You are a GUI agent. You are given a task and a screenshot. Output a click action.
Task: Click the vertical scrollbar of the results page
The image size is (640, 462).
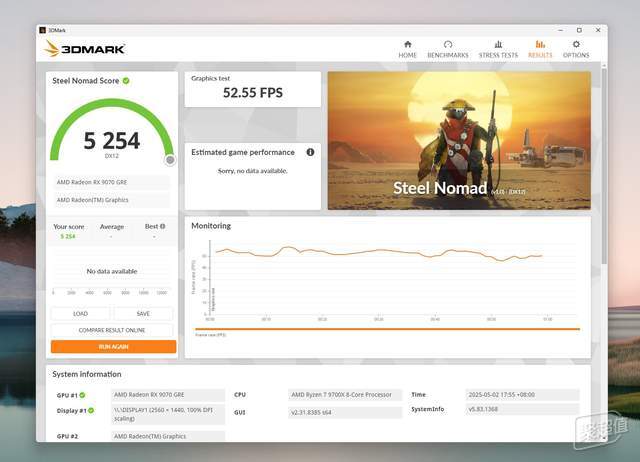point(604,165)
